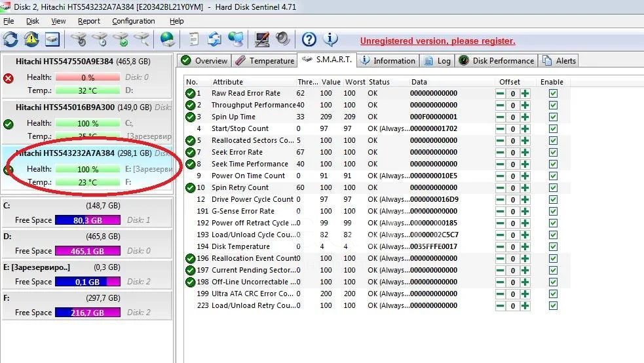Viewport: 644px width, 363px height.
Task: Increase offset for Reallocation Event Count
Action: point(525,259)
